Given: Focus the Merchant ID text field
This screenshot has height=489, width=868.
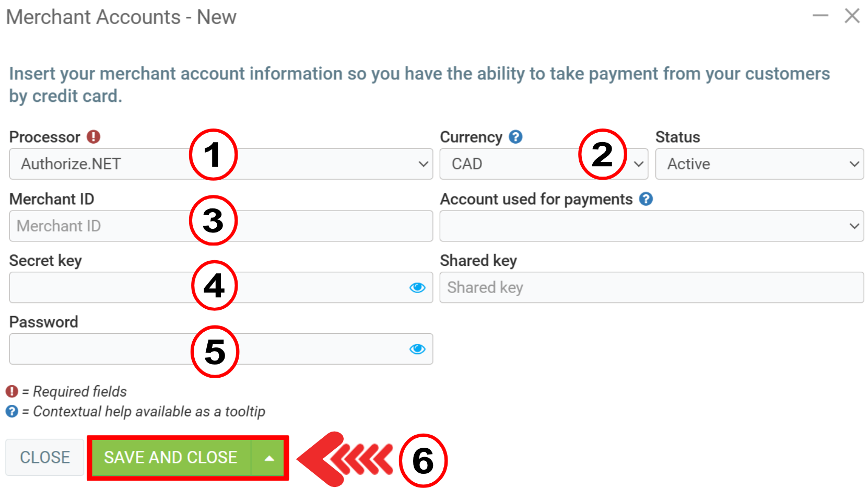Looking at the screenshot, I should pyautogui.click(x=104, y=226).
